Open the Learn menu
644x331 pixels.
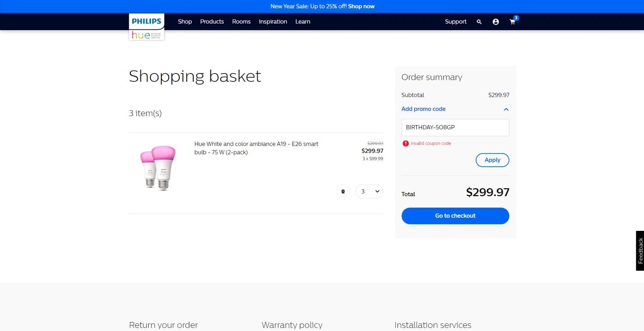[x=303, y=21]
